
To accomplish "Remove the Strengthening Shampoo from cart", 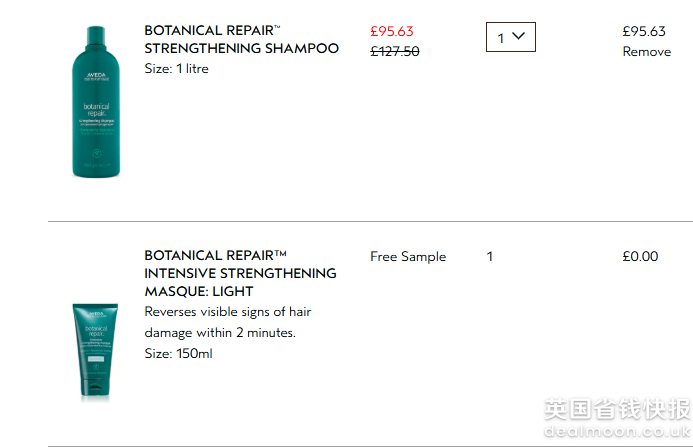I will pyautogui.click(x=646, y=51).
